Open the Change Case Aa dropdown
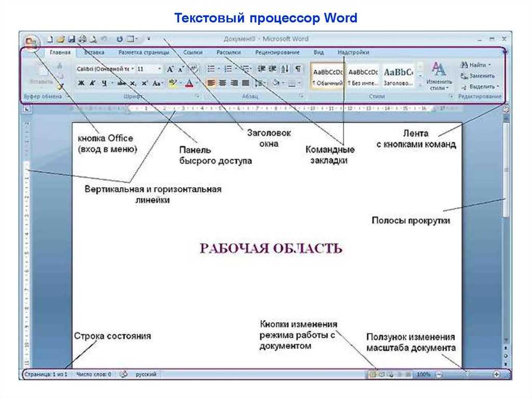Image resolution: width=532 pixels, height=398 pixels. pos(157,83)
